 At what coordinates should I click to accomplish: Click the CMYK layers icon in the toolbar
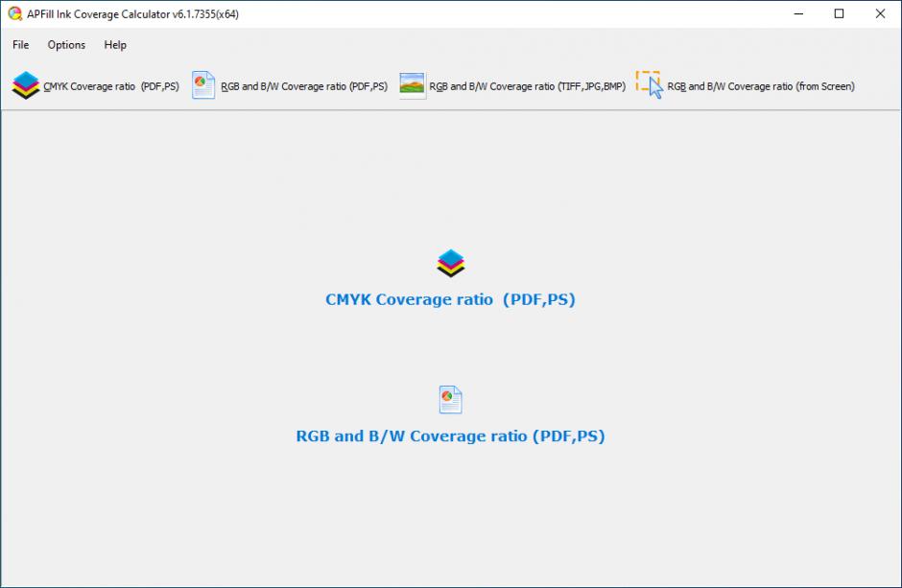(x=25, y=85)
